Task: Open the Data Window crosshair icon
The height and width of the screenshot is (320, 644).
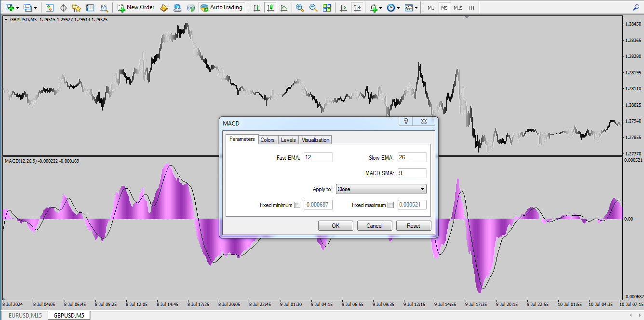Action: coord(63,8)
